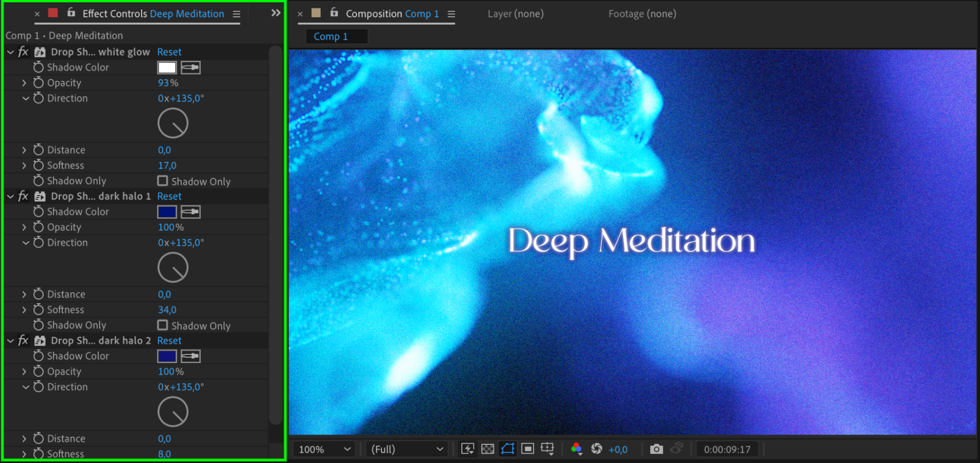Click the current timecode 0:00:09:17
The width and height of the screenshot is (980, 463).
coord(727,449)
